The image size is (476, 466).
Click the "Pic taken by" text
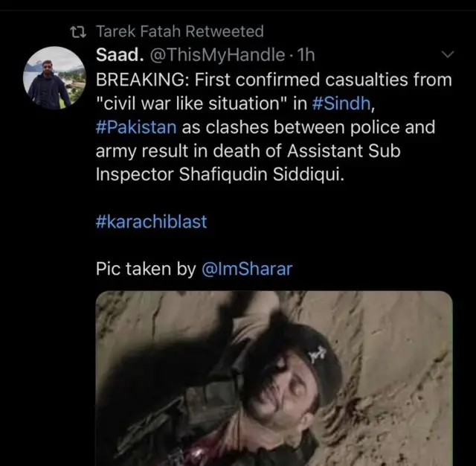(x=146, y=269)
